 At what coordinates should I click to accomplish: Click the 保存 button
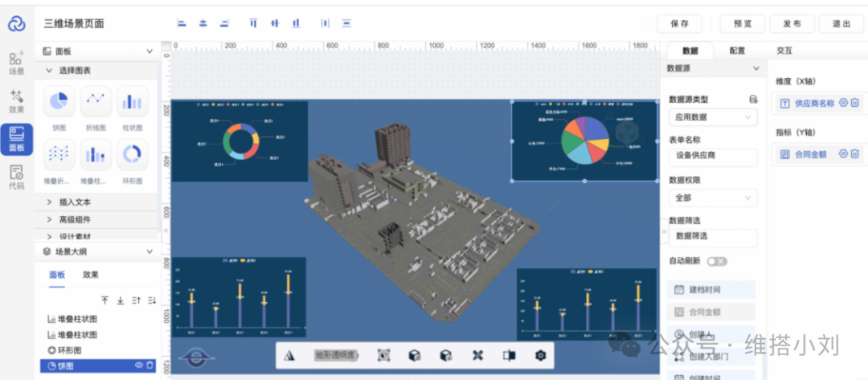click(x=679, y=24)
